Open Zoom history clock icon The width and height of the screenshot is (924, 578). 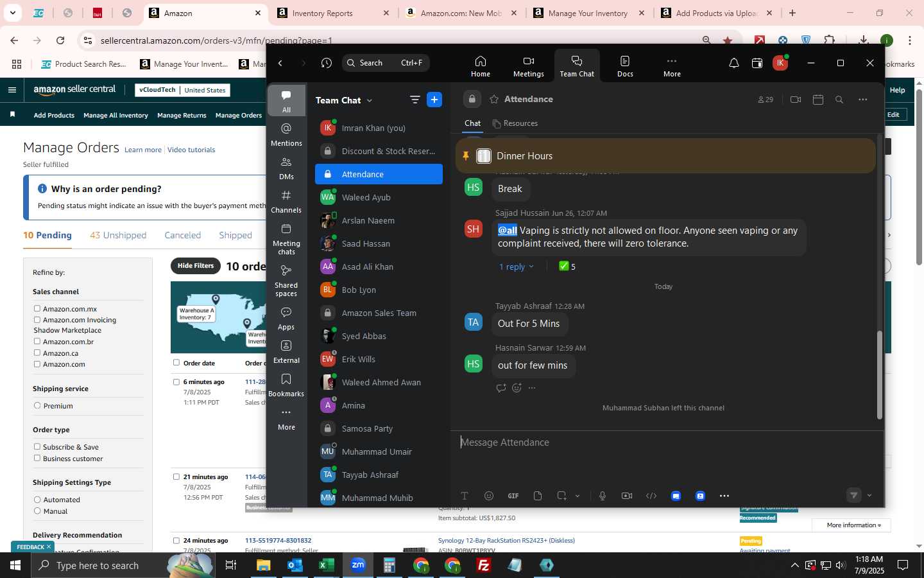point(327,63)
